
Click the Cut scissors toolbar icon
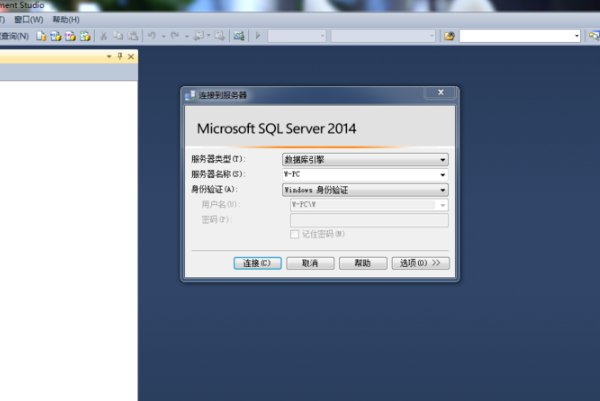click(x=103, y=36)
